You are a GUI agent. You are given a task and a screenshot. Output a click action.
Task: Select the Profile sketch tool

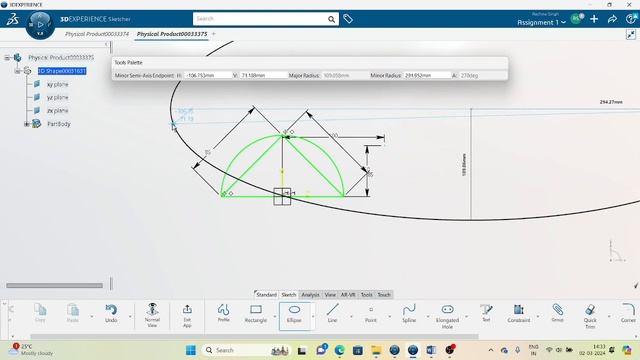(x=223, y=313)
